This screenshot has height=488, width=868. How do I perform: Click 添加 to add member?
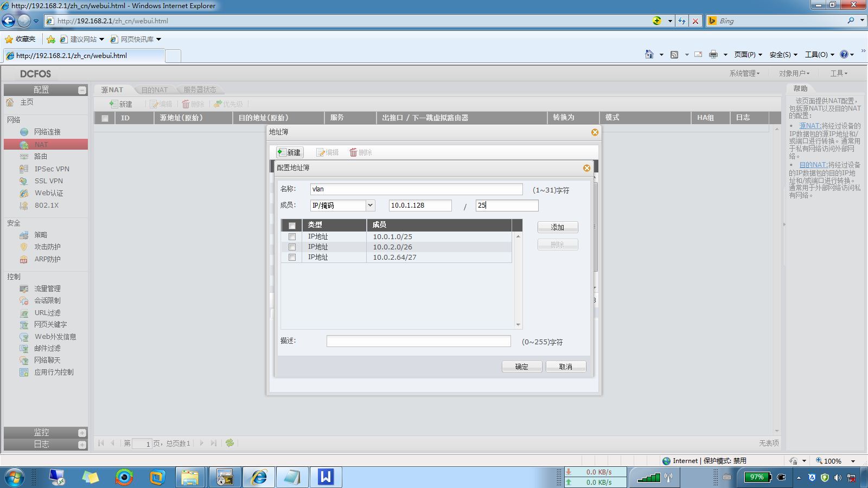click(x=558, y=227)
